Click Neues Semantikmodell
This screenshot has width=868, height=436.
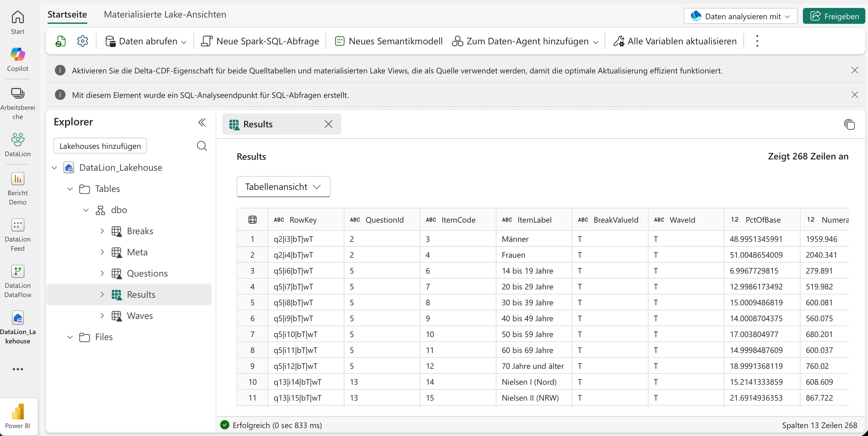[388, 41]
